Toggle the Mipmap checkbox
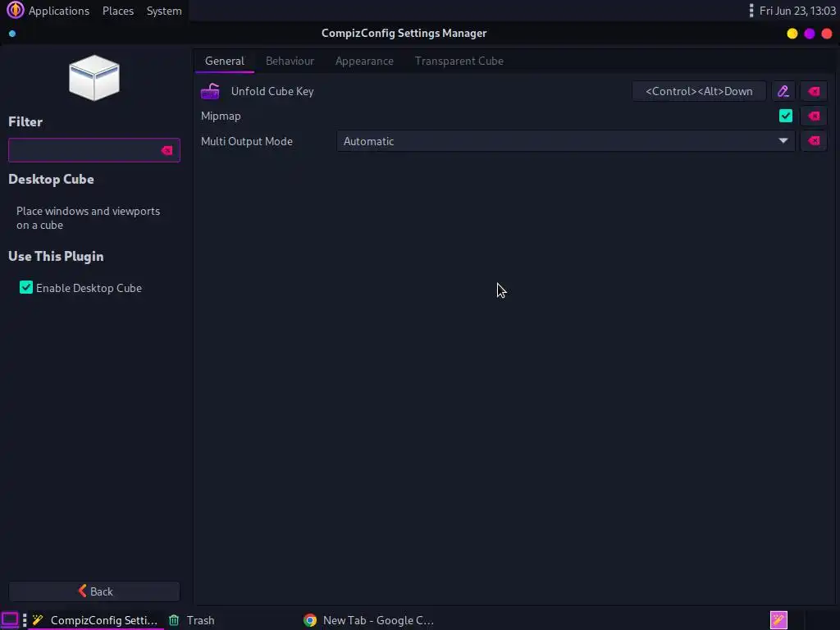Screen dimensions: 840x630 point(785,116)
